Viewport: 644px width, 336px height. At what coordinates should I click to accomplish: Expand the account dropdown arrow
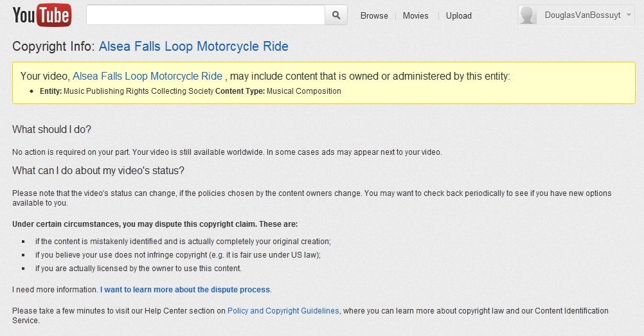pyautogui.click(x=629, y=15)
